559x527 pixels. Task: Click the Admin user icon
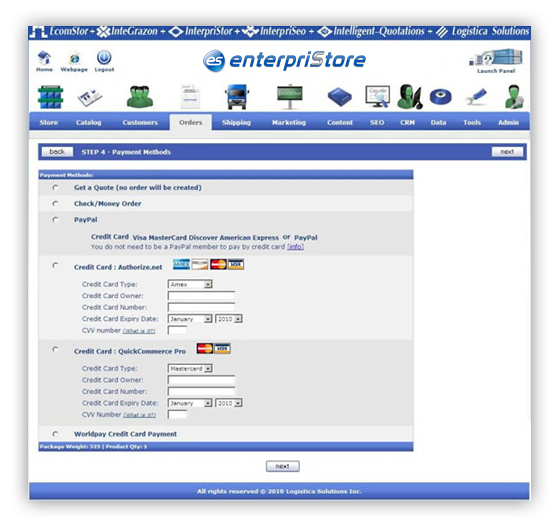pyautogui.click(x=514, y=97)
